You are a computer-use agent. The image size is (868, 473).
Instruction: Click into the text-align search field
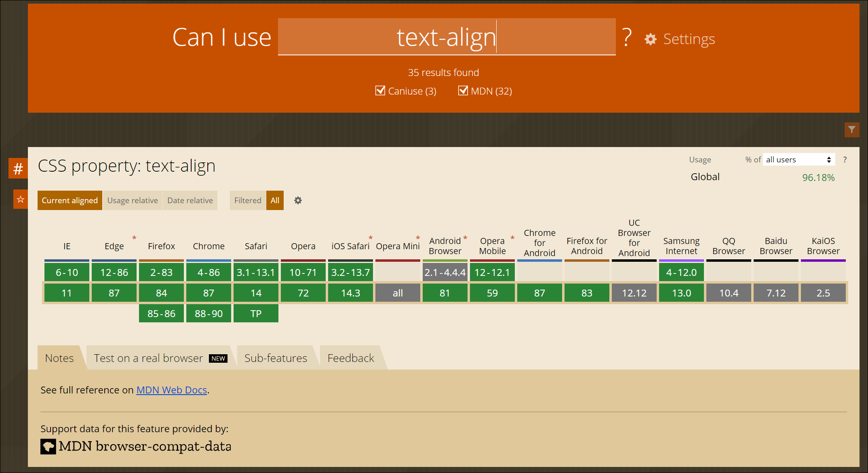coord(446,37)
